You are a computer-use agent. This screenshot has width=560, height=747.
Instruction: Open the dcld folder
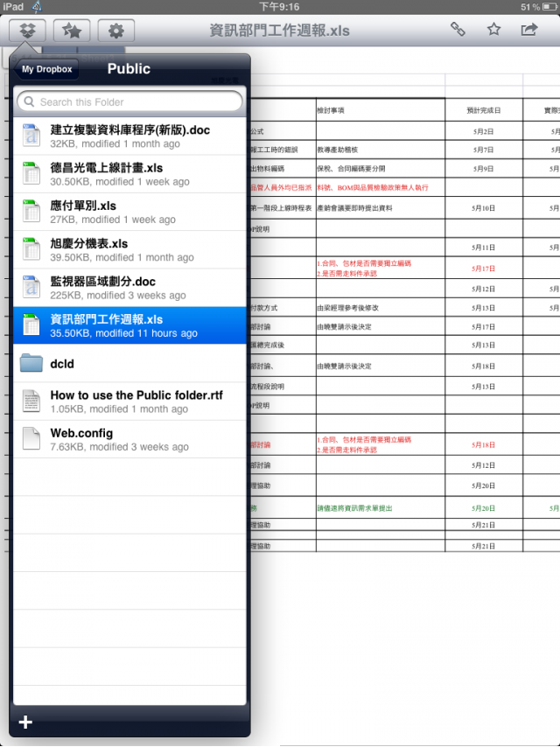[129, 364]
